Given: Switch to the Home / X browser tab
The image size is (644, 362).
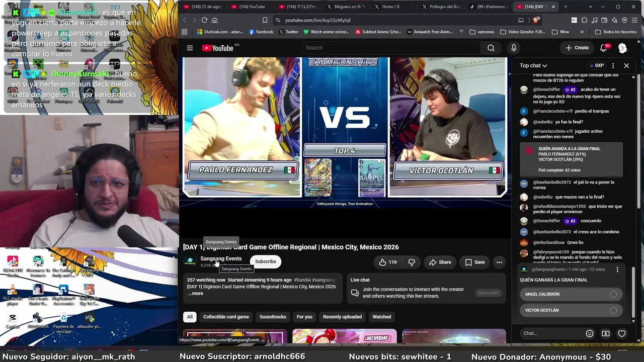Looking at the screenshot, I should point(391,7).
